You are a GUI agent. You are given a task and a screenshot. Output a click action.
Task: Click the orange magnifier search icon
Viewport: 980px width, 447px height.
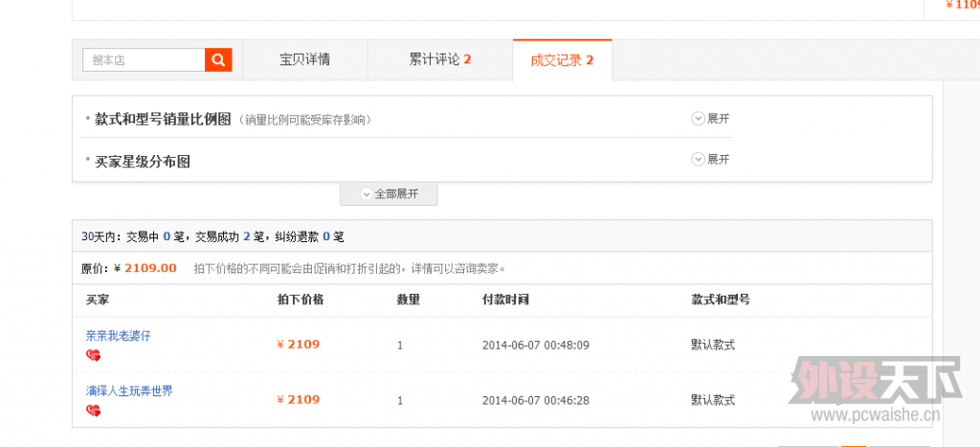point(219,60)
